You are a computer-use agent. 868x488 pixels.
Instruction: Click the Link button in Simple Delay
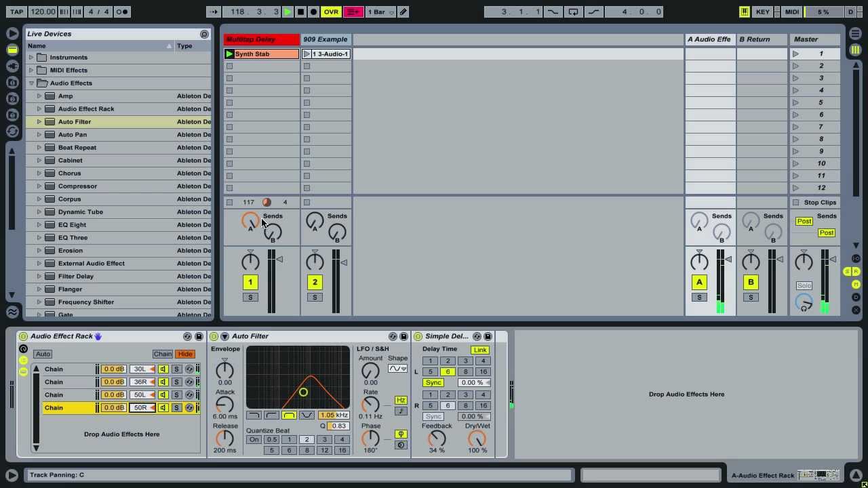click(x=480, y=350)
